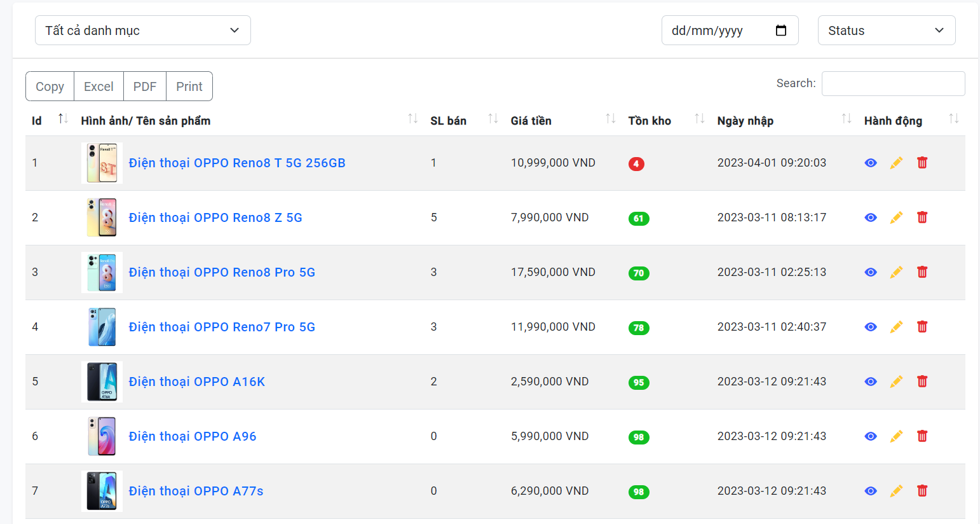980x524 pixels.
Task: Sort table by 'SL bán' column
Action: pos(493,119)
